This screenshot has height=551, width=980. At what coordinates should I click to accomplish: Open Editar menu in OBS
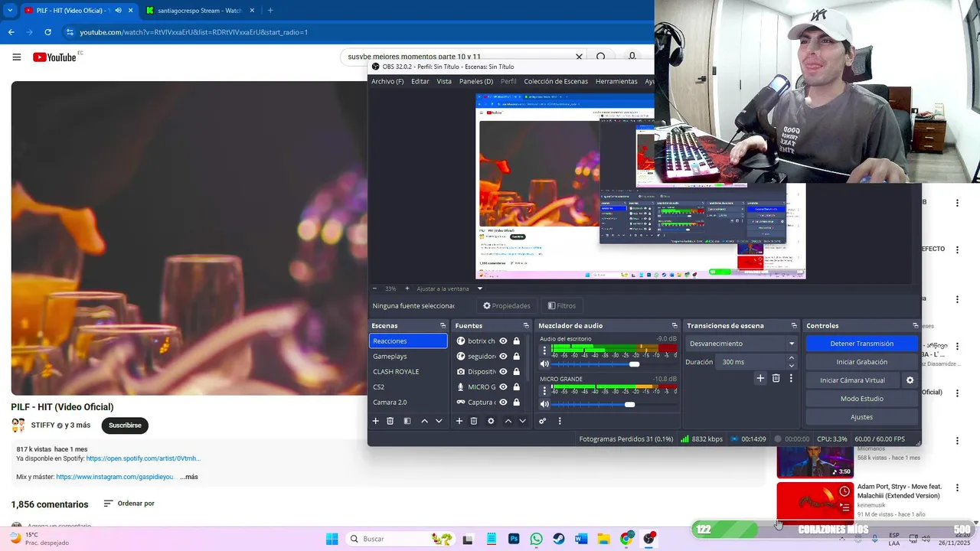click(x=420, y=81)
